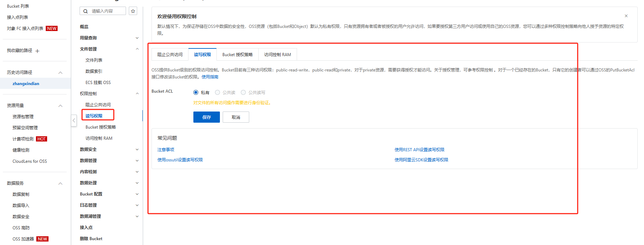Collapse the 资源用量 section chevron
This screenshot has width=644, height=245.
point(60,106)
